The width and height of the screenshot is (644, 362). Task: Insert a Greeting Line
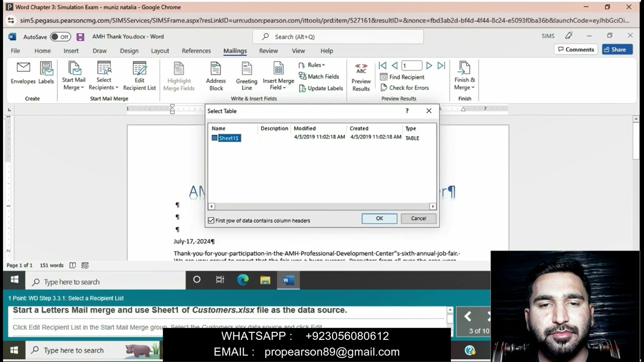247,76
